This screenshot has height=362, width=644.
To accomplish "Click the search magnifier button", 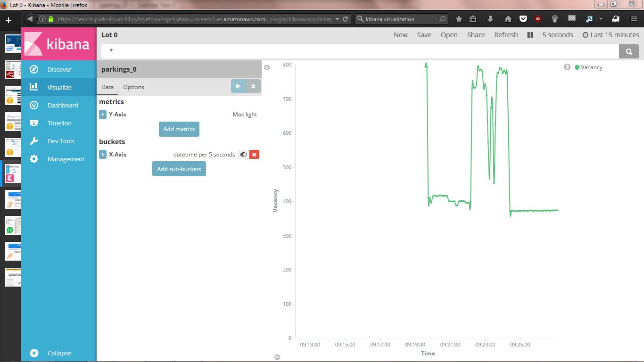I will [x=629, y=51].
